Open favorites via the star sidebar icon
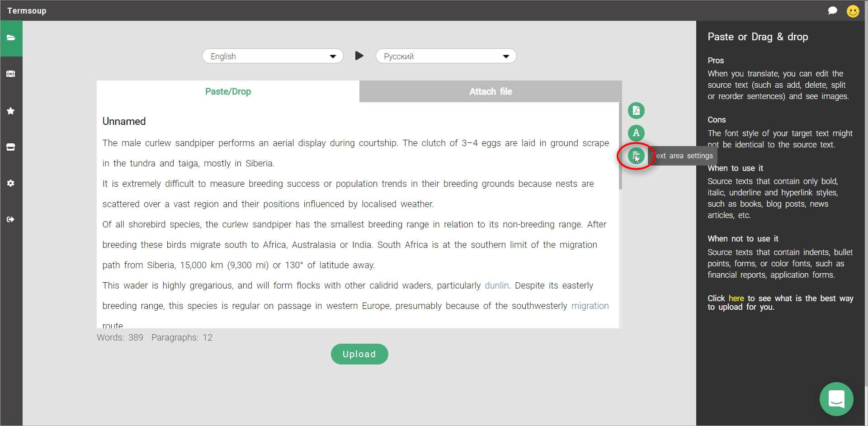The image size is (868, 426). click(x=11, y=111)
